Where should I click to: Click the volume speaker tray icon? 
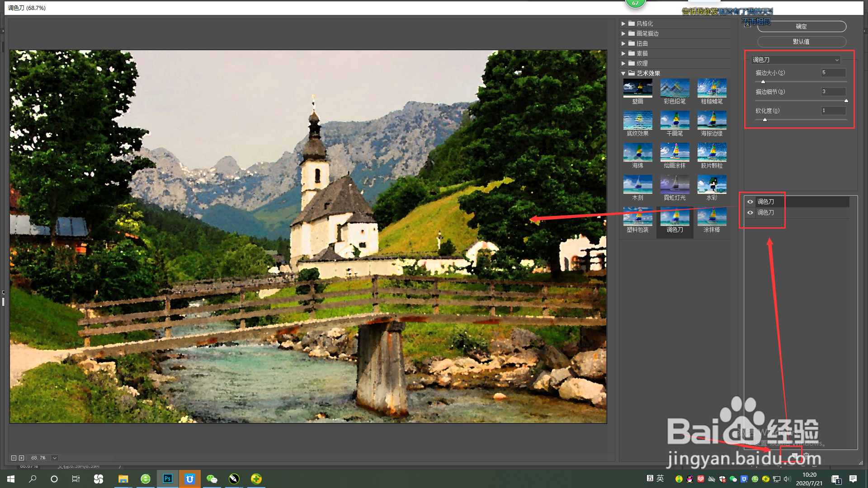click(787, 479)
